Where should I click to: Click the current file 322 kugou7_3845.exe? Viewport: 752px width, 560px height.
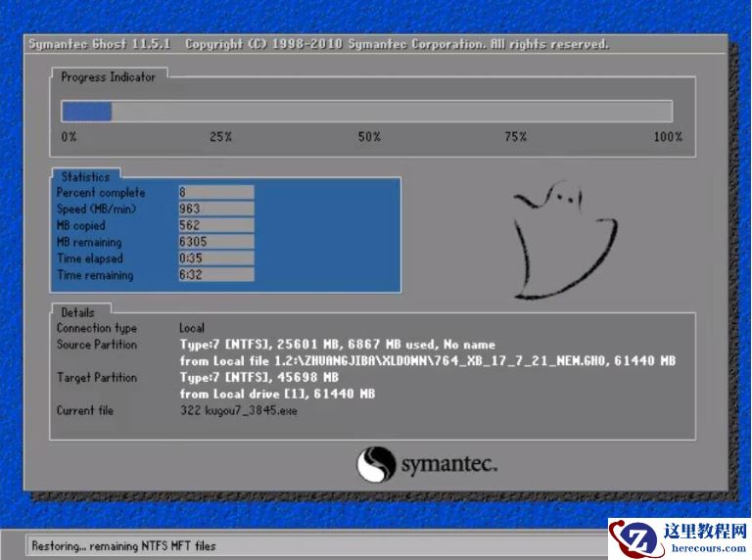tap(239, 411)
